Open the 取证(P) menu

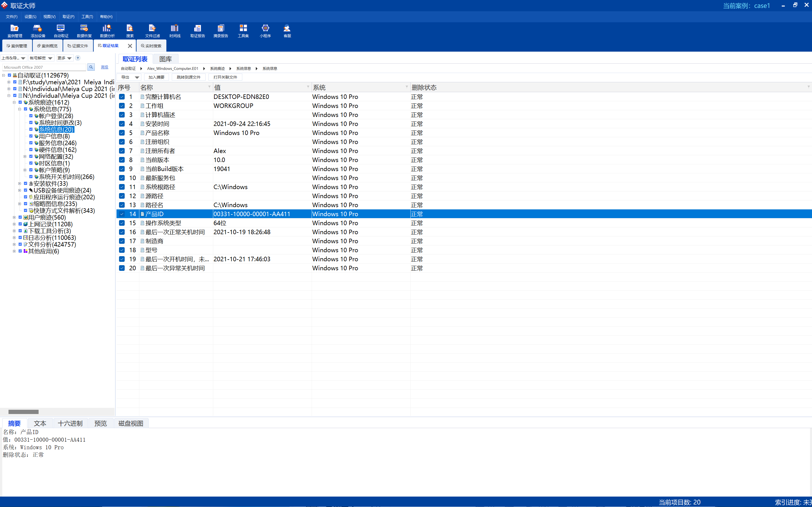point(68,16)
